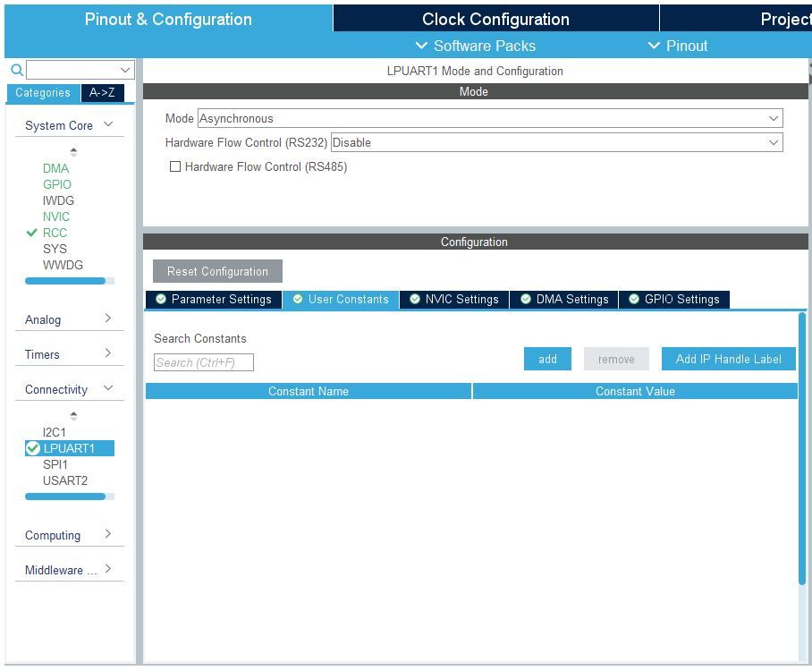Open the Parameter Settings tab
This screenshot has width=812, height=671.
214,299
